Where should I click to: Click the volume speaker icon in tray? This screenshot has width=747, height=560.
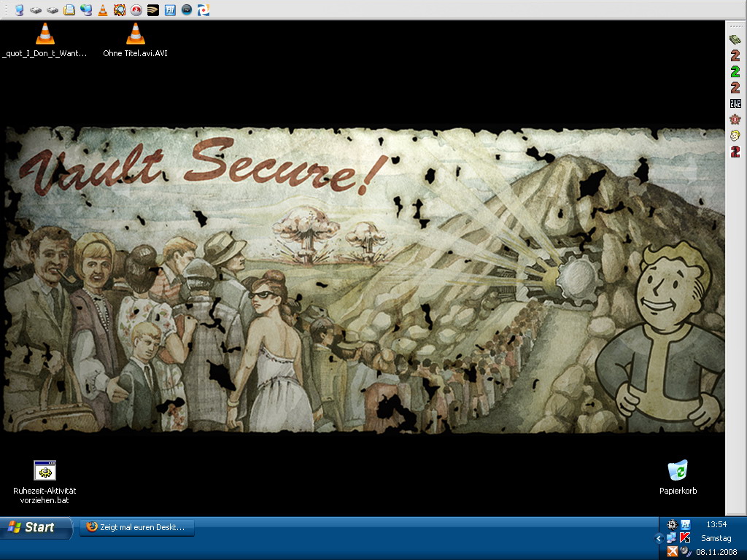click(x=685, y=551)
